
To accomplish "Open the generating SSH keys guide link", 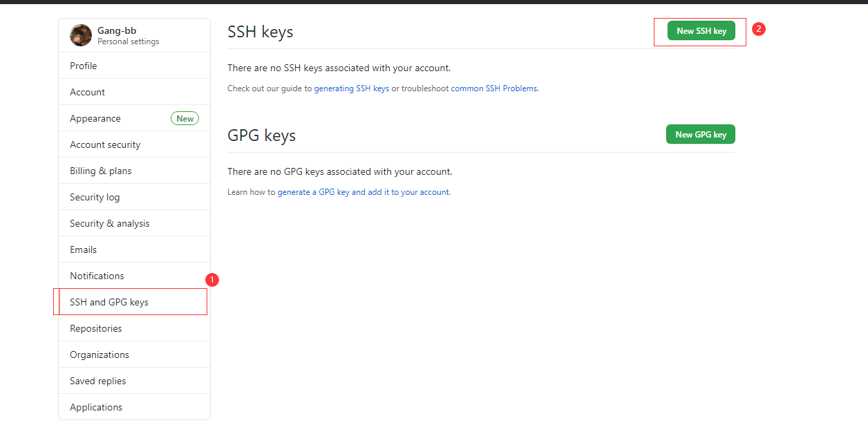I will tap(352, 88).
